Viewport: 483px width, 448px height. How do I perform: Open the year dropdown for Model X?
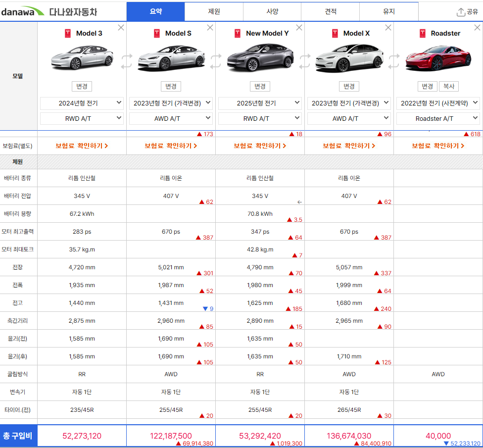349,103
